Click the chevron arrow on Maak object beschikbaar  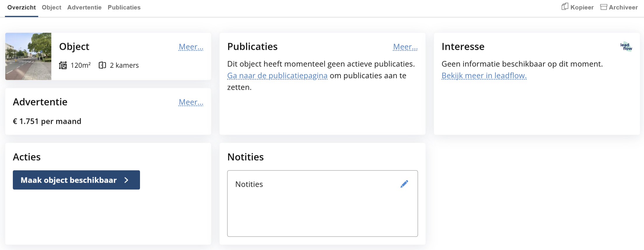point(126,180)
